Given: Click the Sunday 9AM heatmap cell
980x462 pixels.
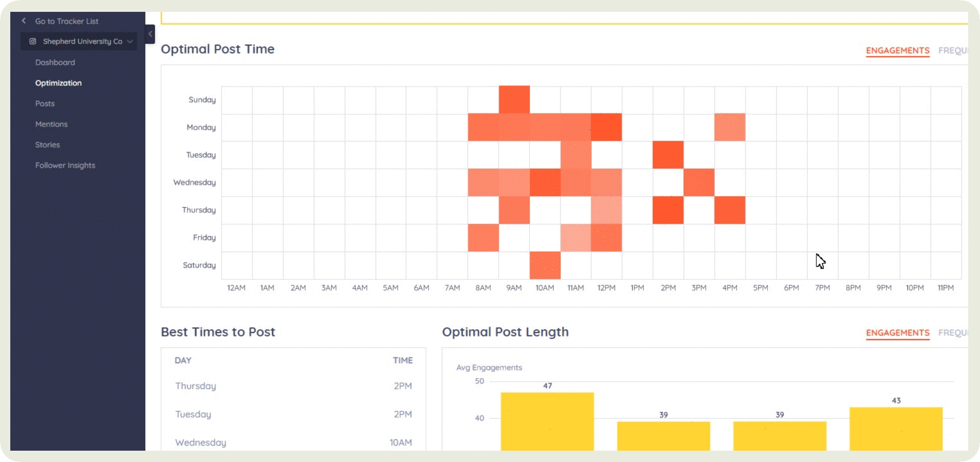Looking at the screenshot, I should 514,100.
